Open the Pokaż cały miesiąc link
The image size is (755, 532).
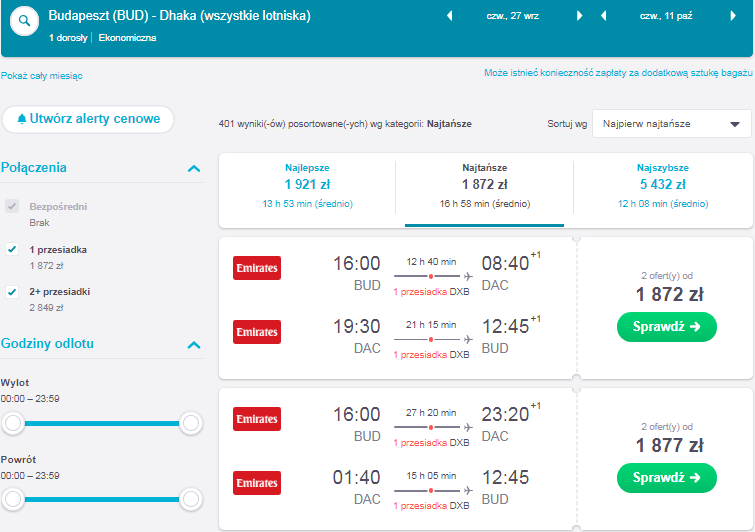tap(41, 76)
